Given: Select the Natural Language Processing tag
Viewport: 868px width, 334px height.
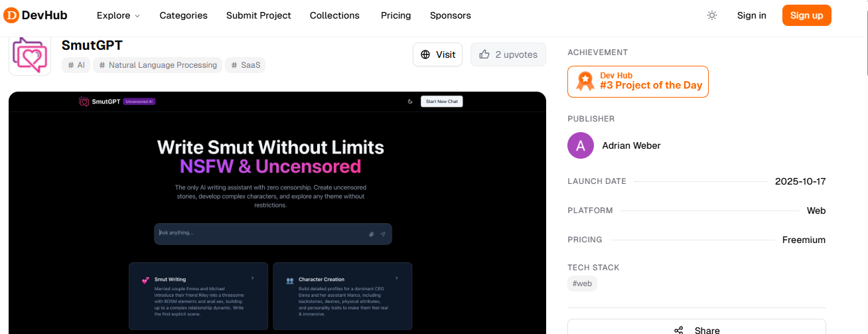Looking at the screenshot, I should [157, 65].
